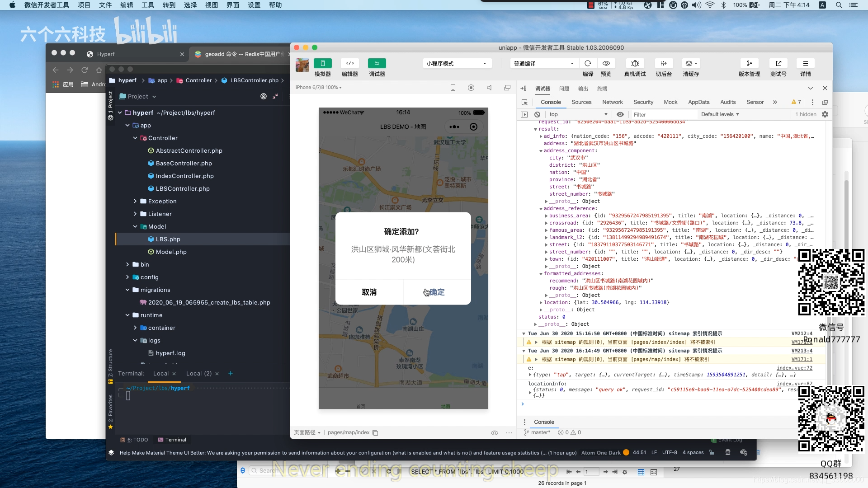Open the 工具 menu in menu bar
Screen dimensions: 868x488
pos(148,5)
